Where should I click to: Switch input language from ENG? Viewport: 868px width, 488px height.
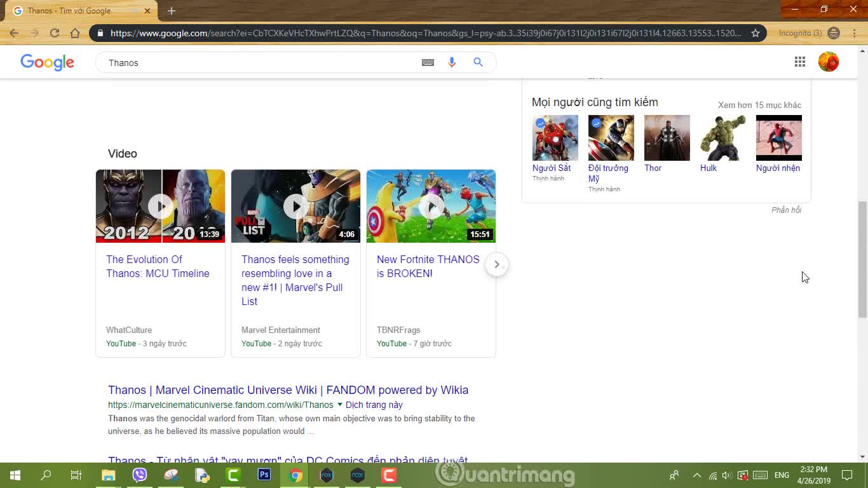(x=782, y=475)
